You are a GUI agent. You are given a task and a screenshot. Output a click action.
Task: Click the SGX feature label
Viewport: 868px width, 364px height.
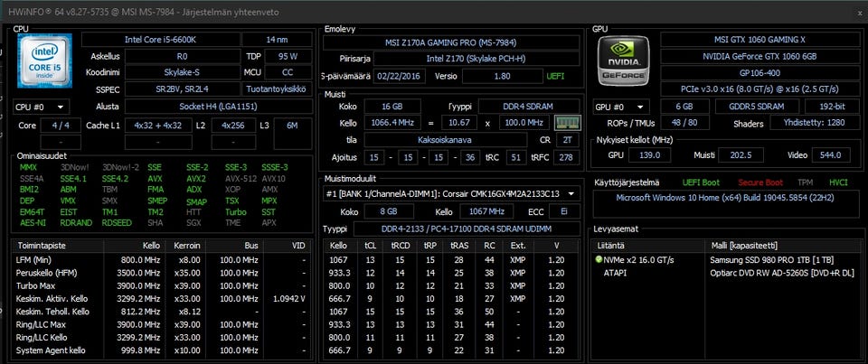193,222
